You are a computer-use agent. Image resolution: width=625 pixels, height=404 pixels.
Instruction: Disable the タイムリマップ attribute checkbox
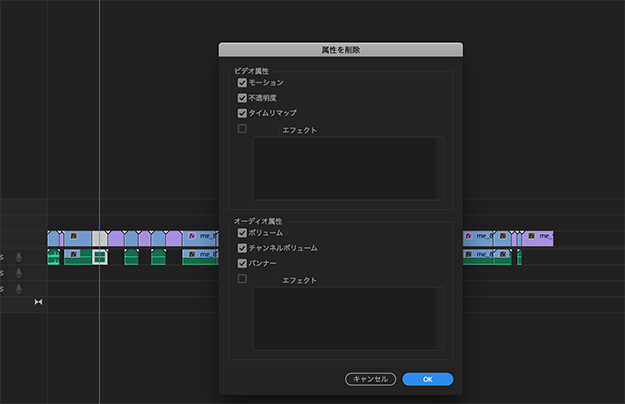click(242, 113)
